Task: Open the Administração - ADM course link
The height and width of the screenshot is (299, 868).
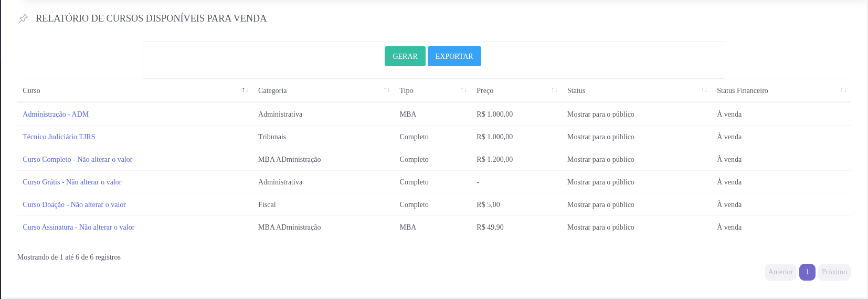Action: pos(56,114)
